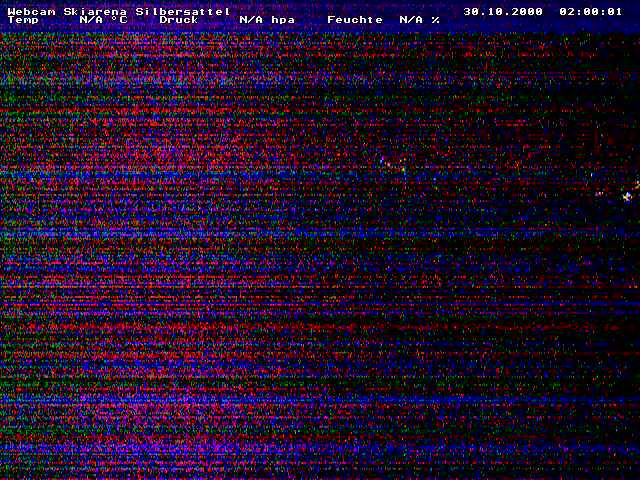Select the 'Druck' pressure label
The width and height of the screenshot is (640, 480).
[179, 20]
